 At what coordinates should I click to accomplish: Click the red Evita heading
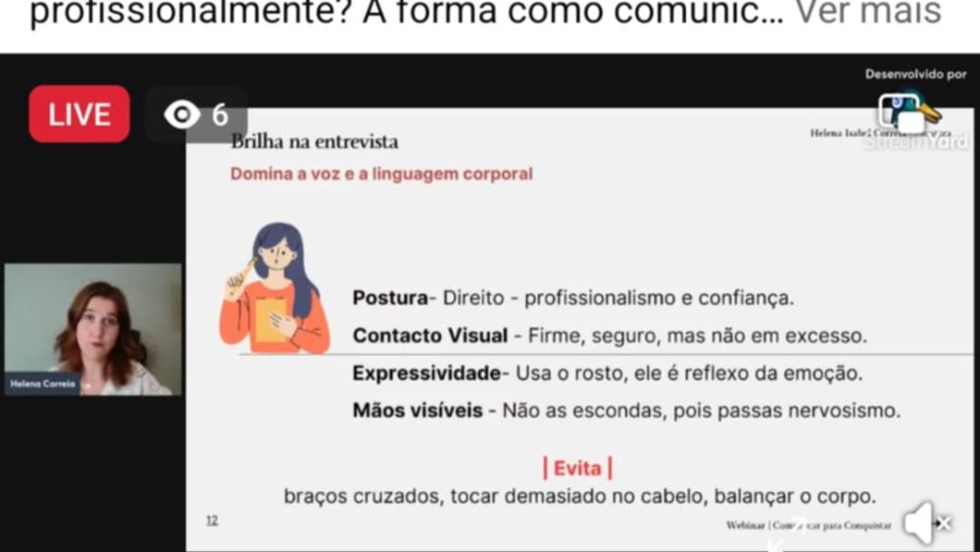pos(577,468)
